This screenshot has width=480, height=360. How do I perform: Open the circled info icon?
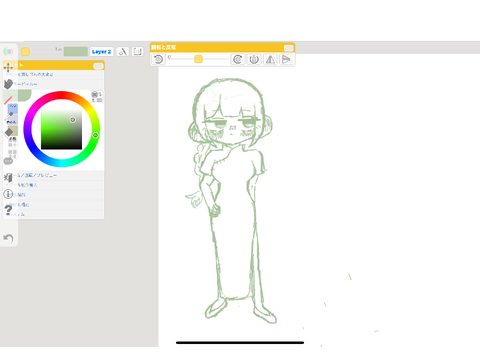point(8,194)
